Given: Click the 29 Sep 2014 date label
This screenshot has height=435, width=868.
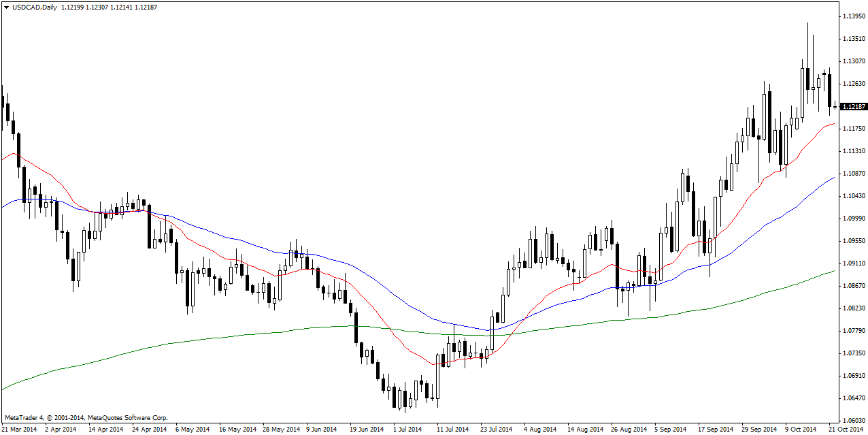Looking at the screenshot, I should pyautogui.click(x=758, y=430).
